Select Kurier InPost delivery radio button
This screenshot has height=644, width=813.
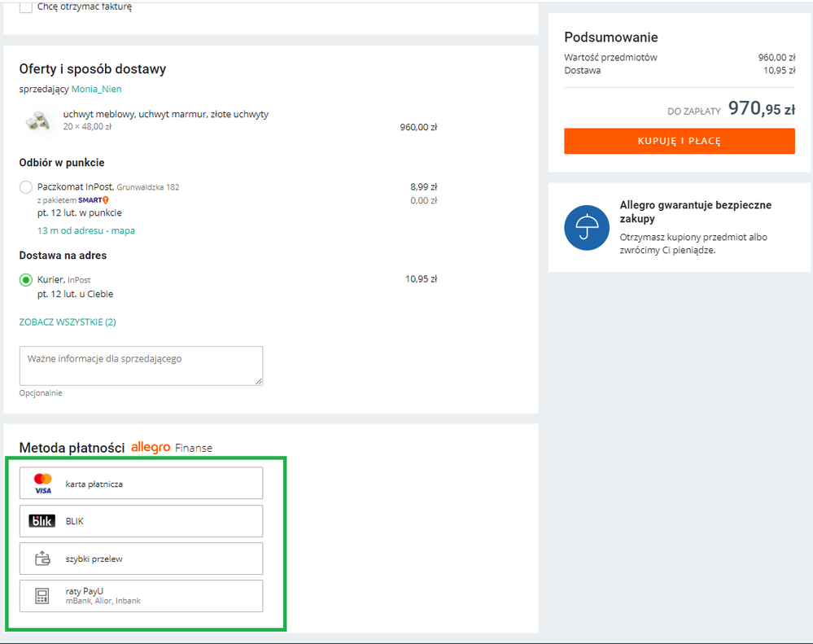click(x=26, y=280)
